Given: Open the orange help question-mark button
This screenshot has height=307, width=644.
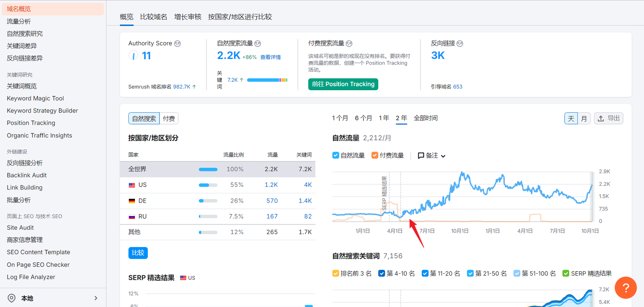Looking at the screenshot, I should pyautogui.click(x=625, y=288).
